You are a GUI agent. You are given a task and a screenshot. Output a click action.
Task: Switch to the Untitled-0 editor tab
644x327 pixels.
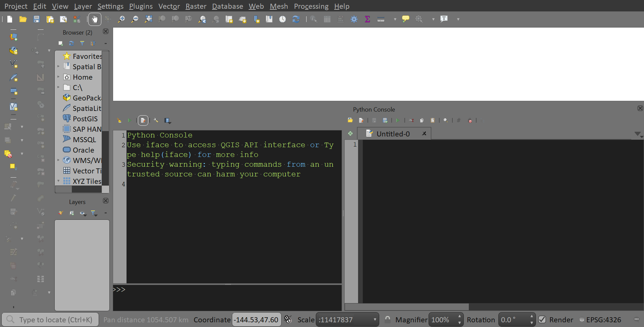point(393,133)
